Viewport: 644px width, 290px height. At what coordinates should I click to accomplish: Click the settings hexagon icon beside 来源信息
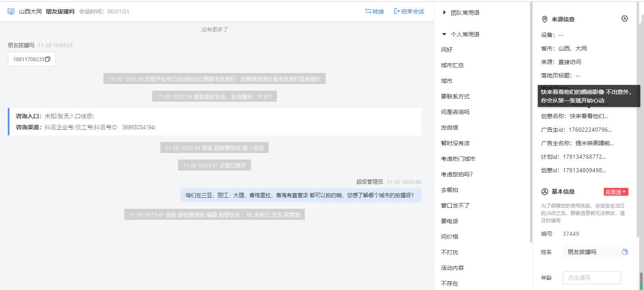[625, 18]
